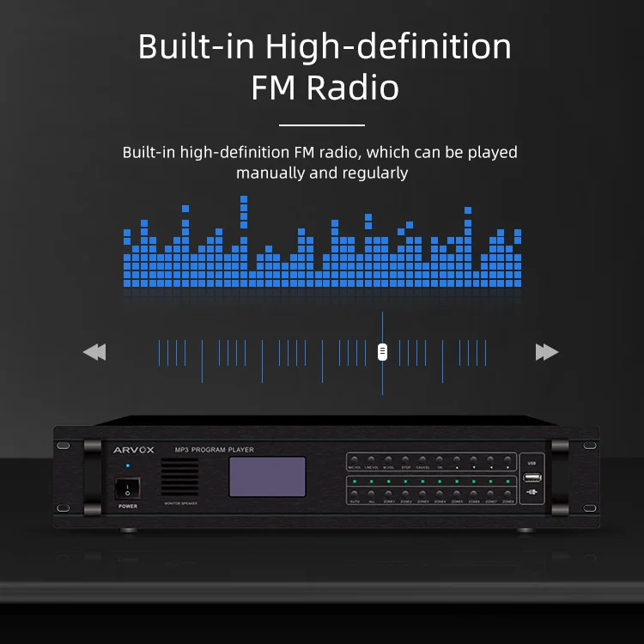This screenshot has height=644, width=644.
Task: Click the green LED above ZONE1
Action: coord(388,481)
